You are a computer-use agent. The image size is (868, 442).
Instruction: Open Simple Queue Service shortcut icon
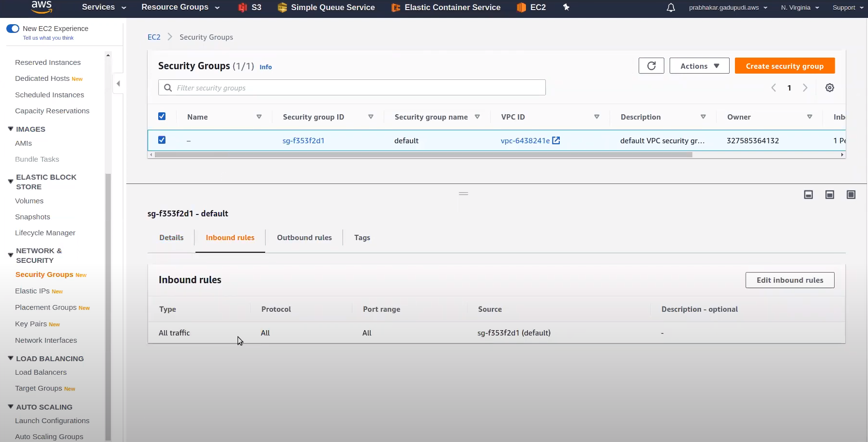click(282, 7)
